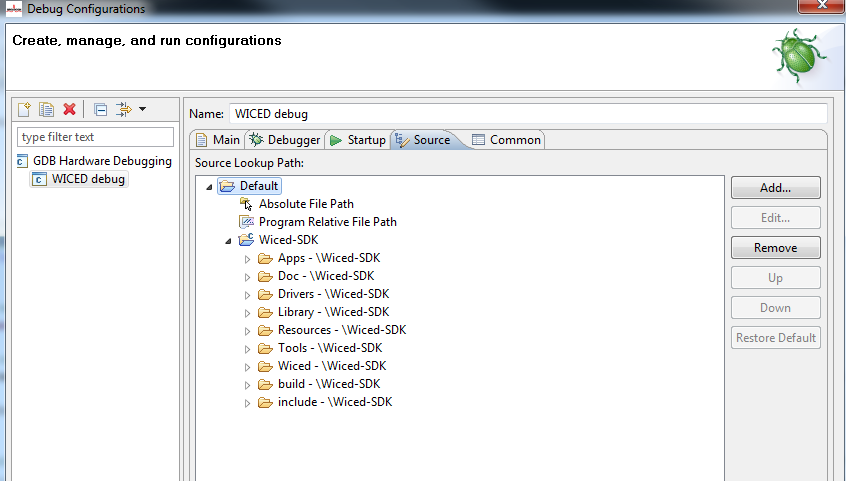Open the Startup tab
The image size is (846, 481).
tap(358, 140)
